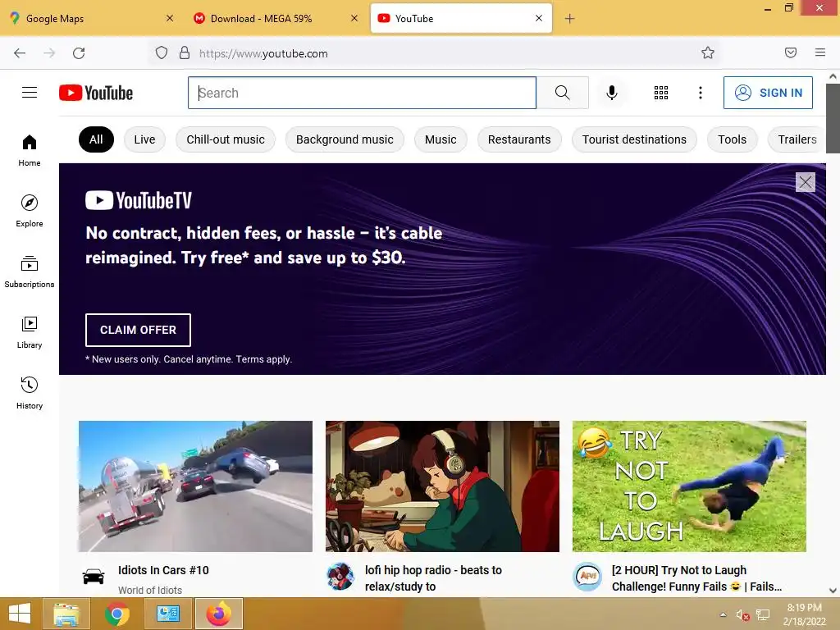The width and height of the screenshot is (840, 630).
Task: Save page to Pocket
Action: (x=791, y=52)
